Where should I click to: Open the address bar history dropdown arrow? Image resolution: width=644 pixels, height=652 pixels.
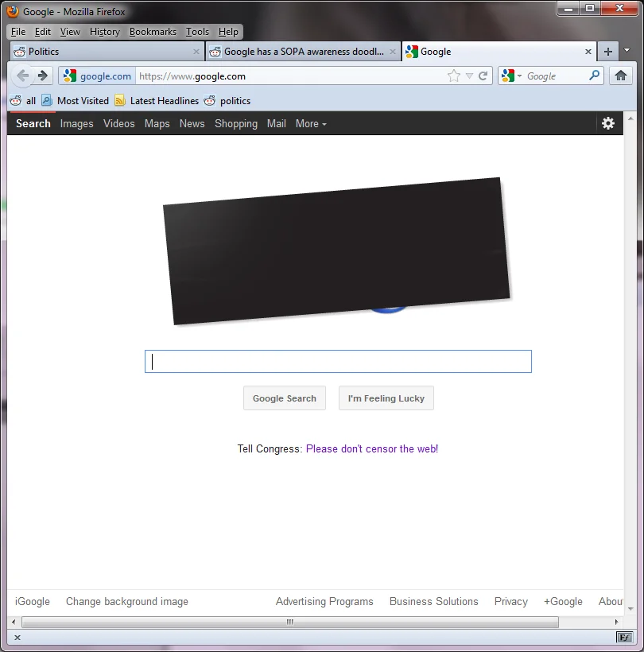[x=469, y=76]
